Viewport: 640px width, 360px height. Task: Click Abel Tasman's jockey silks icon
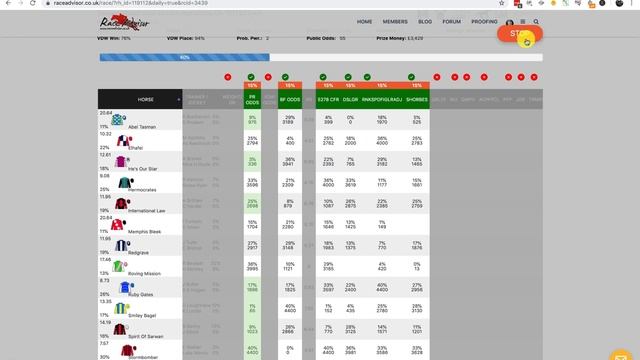coord(118,120)
